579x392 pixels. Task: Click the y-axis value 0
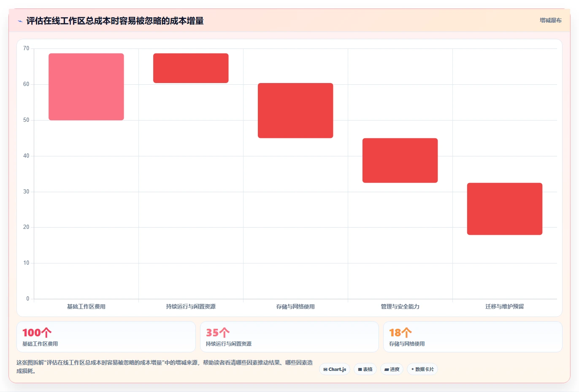click(28, 299)
